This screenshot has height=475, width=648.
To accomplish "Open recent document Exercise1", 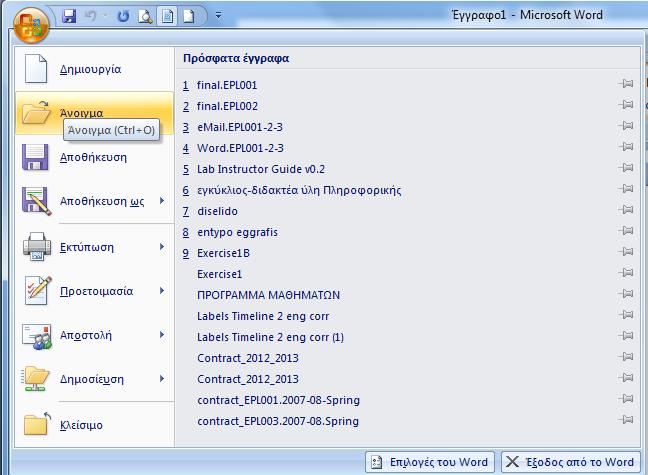I will tap(219, 274).
